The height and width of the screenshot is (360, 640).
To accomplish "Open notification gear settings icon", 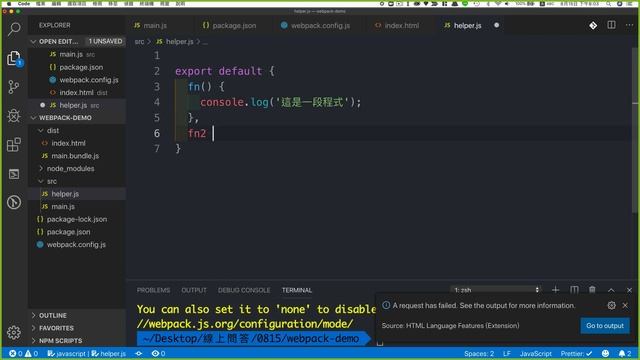I will pyautogui.click(x=611, y=305).
